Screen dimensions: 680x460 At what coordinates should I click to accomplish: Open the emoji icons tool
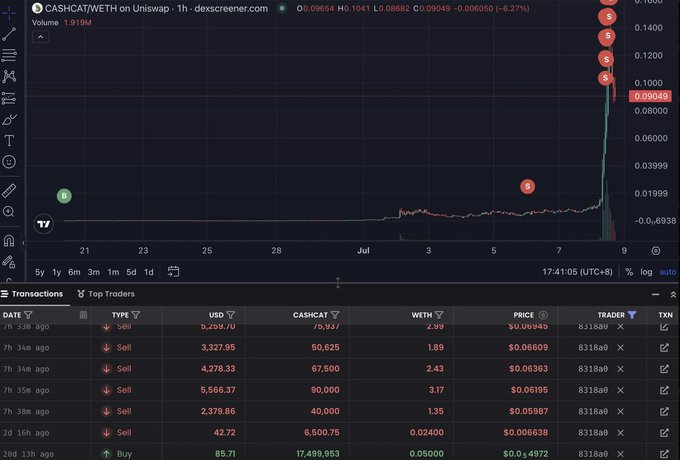[9, 162]
